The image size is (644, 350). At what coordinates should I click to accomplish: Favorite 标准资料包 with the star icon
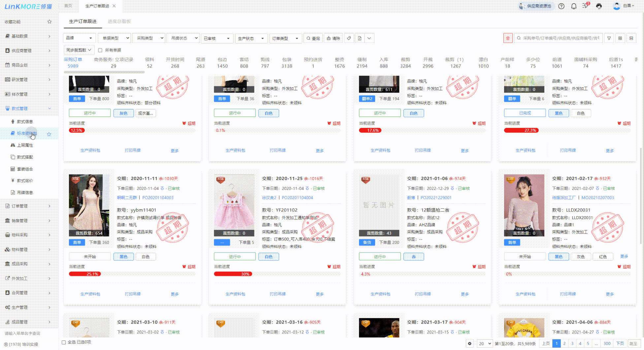pyautogui.click(x=49, y=134)
